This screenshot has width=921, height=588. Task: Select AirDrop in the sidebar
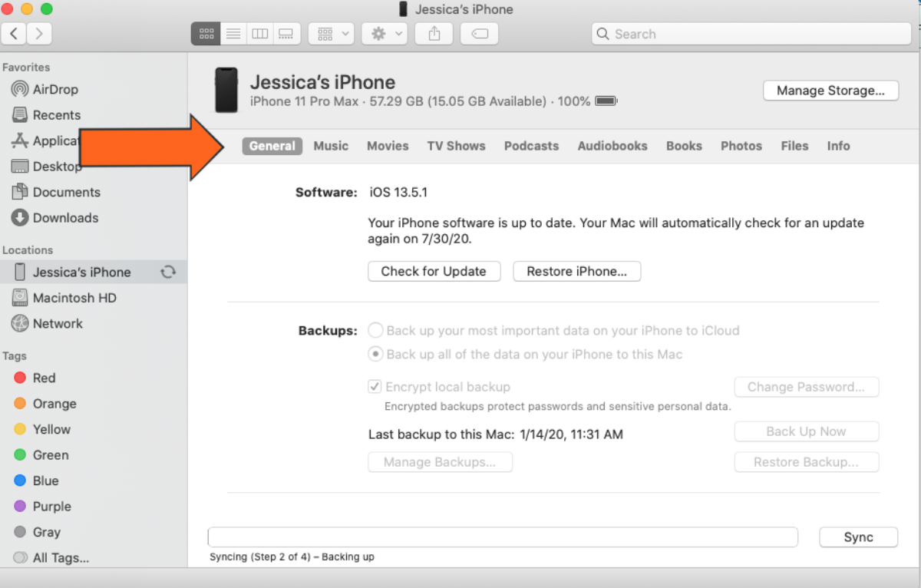point(52,89)
